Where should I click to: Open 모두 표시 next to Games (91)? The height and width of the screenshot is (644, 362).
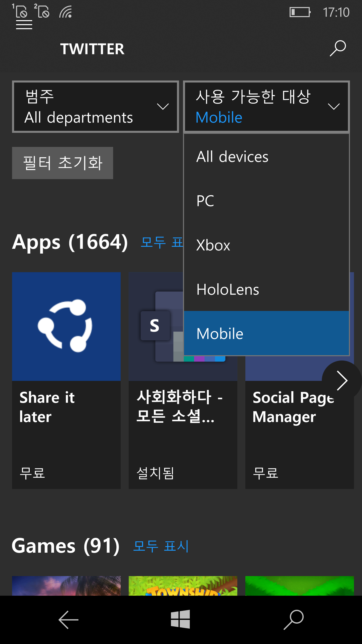[161, 546]
